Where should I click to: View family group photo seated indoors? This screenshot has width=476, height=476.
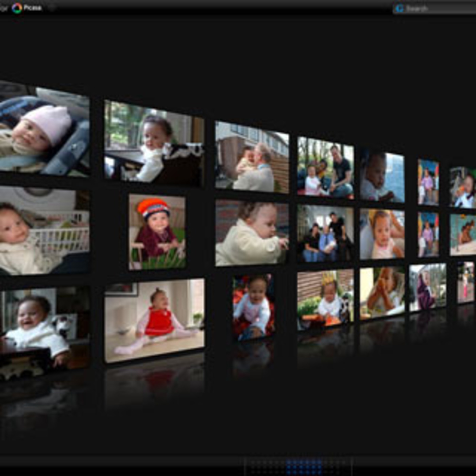click(x=325, y=234)
